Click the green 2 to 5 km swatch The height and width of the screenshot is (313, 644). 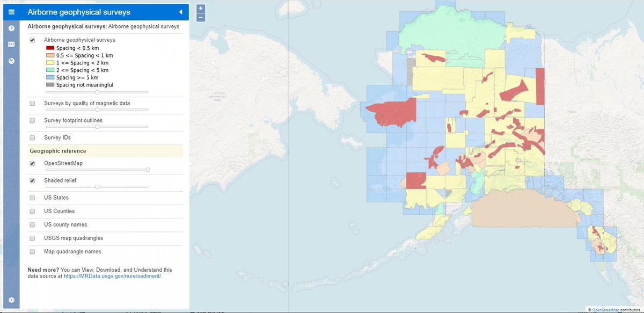click(x=49, y=70)
